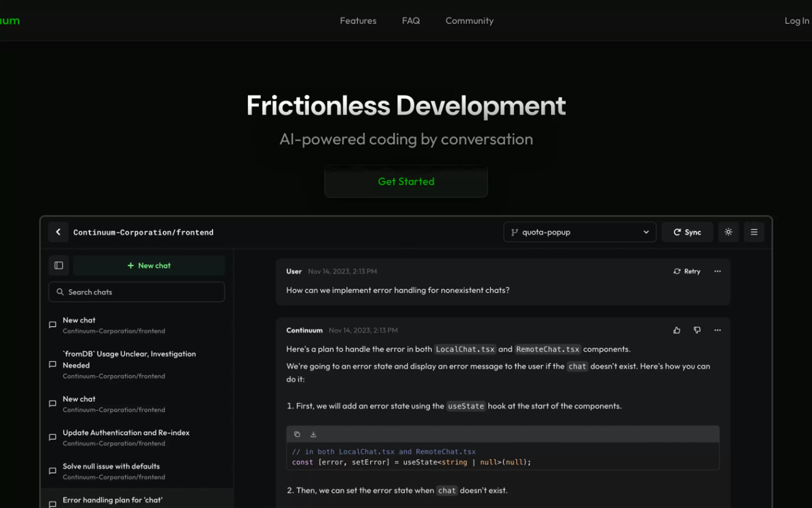
Task: Collapse the chat sidebar panel icon
Action: point(59,266)
